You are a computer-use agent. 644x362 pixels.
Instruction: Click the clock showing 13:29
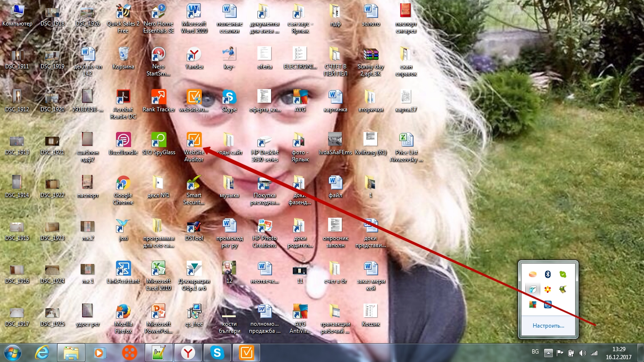coord(619,353)
